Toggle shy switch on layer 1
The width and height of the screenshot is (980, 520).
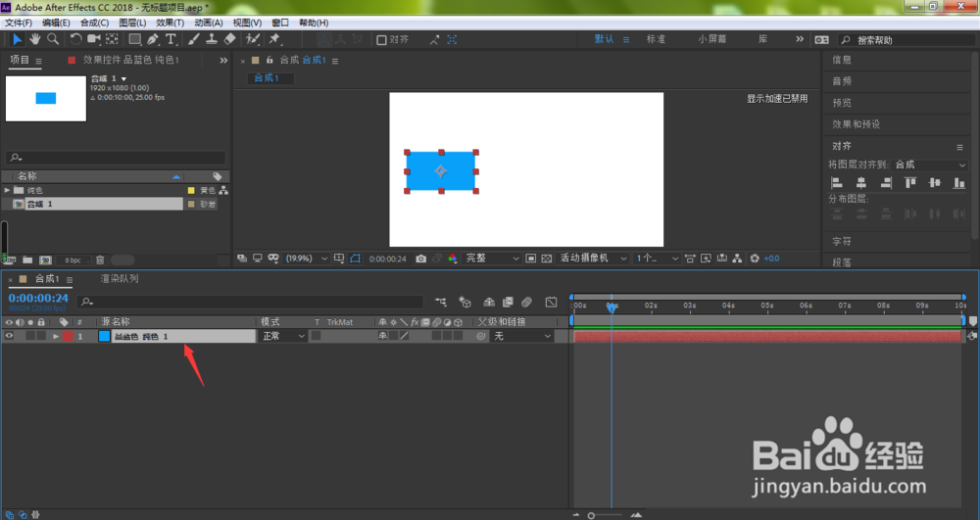(x=382, y=336)
